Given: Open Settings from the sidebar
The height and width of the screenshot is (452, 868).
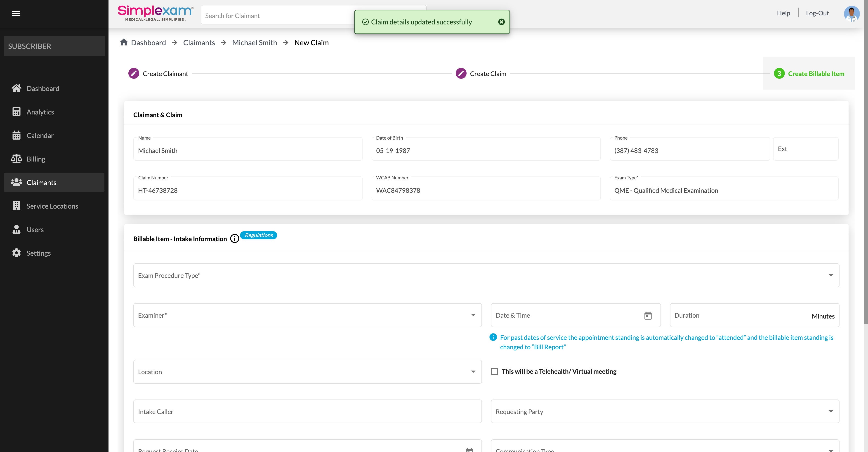Looking at the screenshot, I should click(38, 253).
